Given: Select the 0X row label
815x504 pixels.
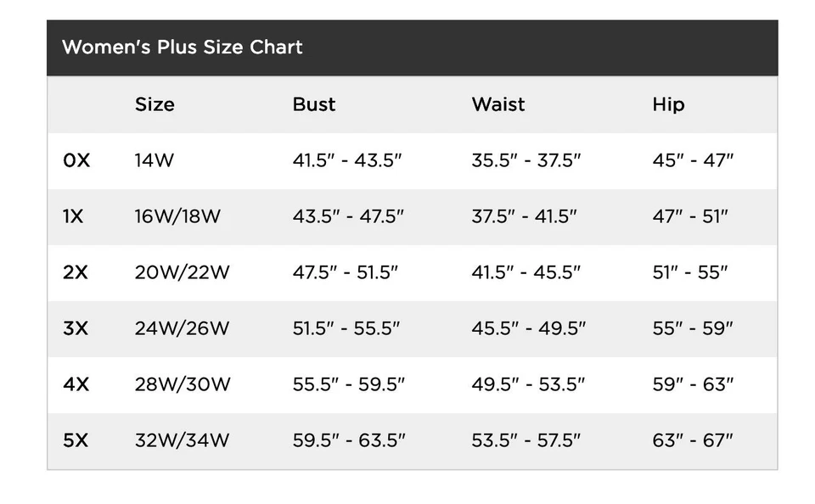Looking at the screenshot, I should tap(76, 160).
